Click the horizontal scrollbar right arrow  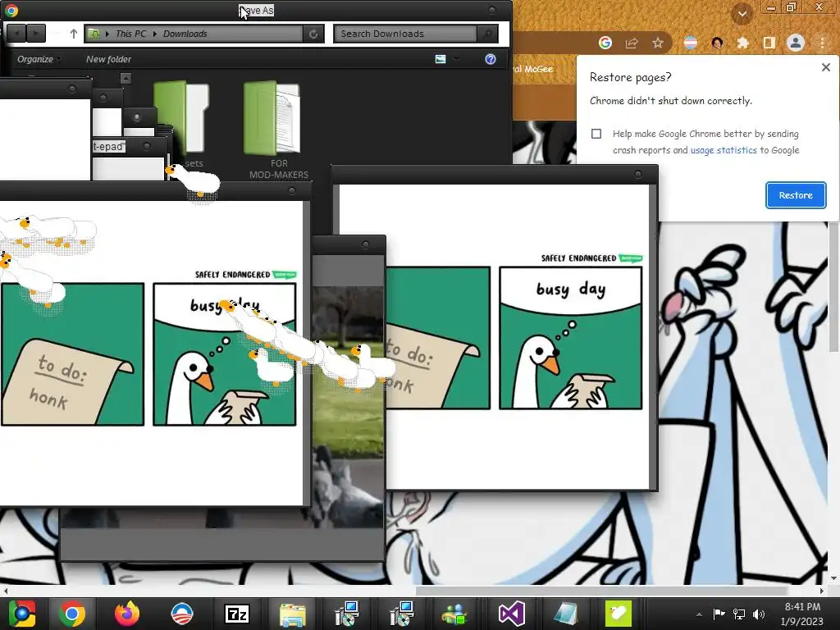(x=822, y=591)
